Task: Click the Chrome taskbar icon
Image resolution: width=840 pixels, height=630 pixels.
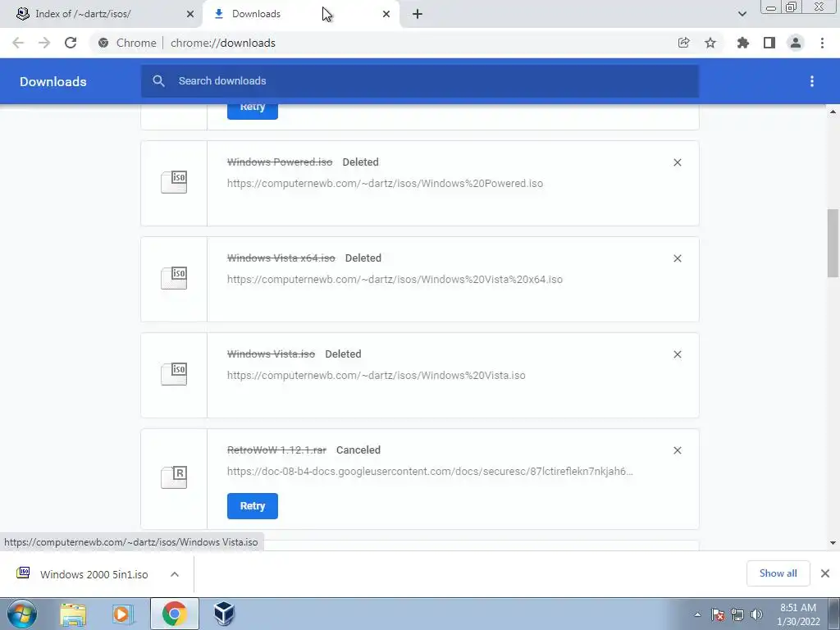Action: click(x=174, y=614)
